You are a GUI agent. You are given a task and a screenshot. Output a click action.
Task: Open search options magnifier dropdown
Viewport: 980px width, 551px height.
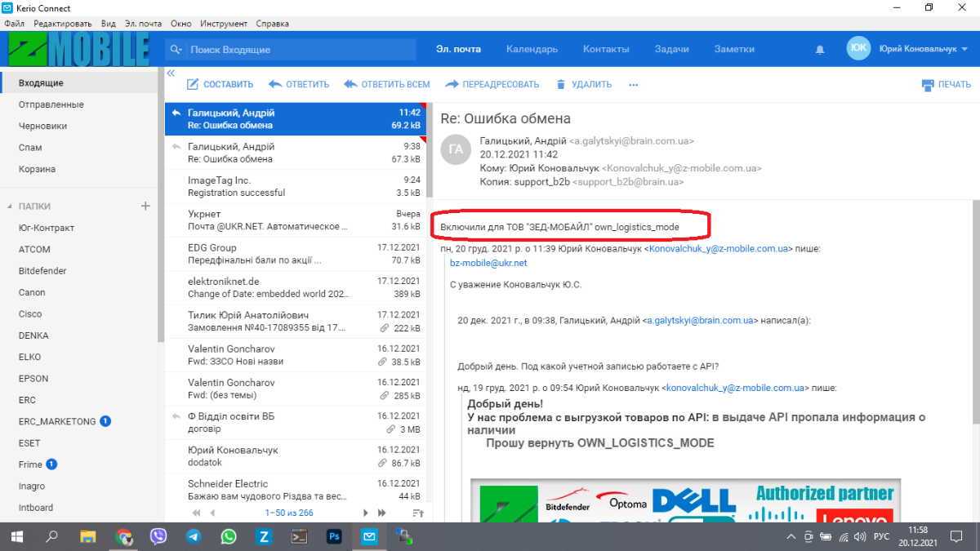click(176, 50)
